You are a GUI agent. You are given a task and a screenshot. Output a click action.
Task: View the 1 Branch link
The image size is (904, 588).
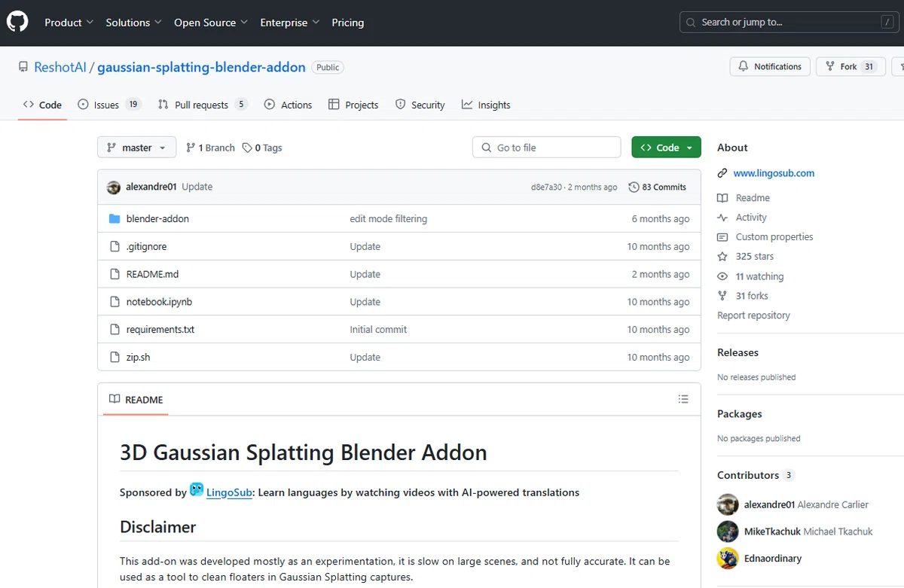click(210, 148)
